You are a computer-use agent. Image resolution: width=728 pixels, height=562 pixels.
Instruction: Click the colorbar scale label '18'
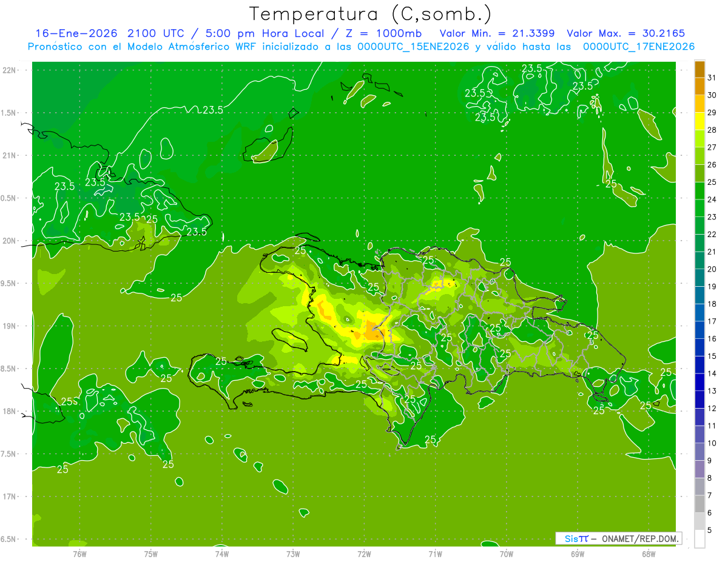coord(712,304)
